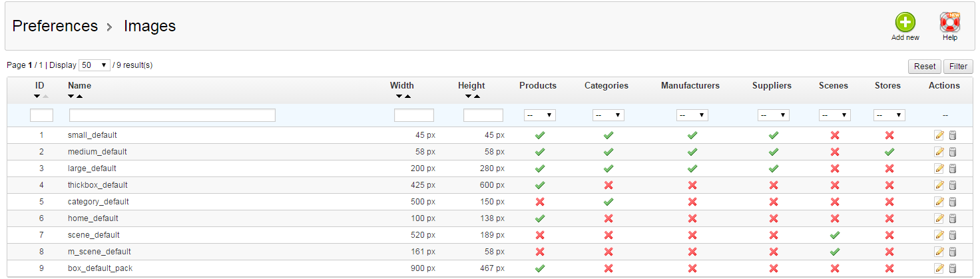Click the Name filter text field

coord(172,115)
